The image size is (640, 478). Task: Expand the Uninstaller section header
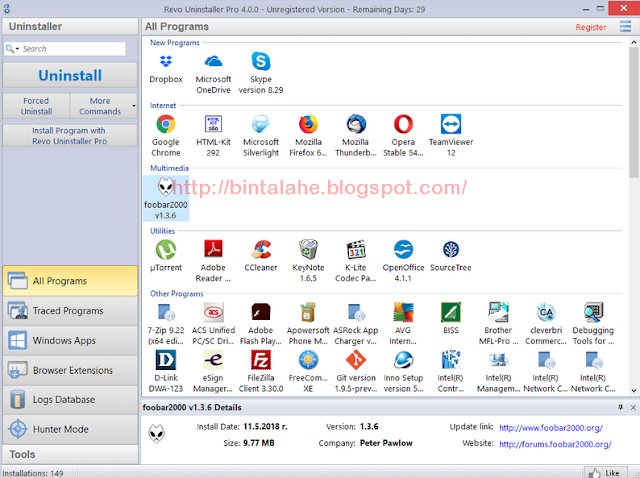click(70, 27)
